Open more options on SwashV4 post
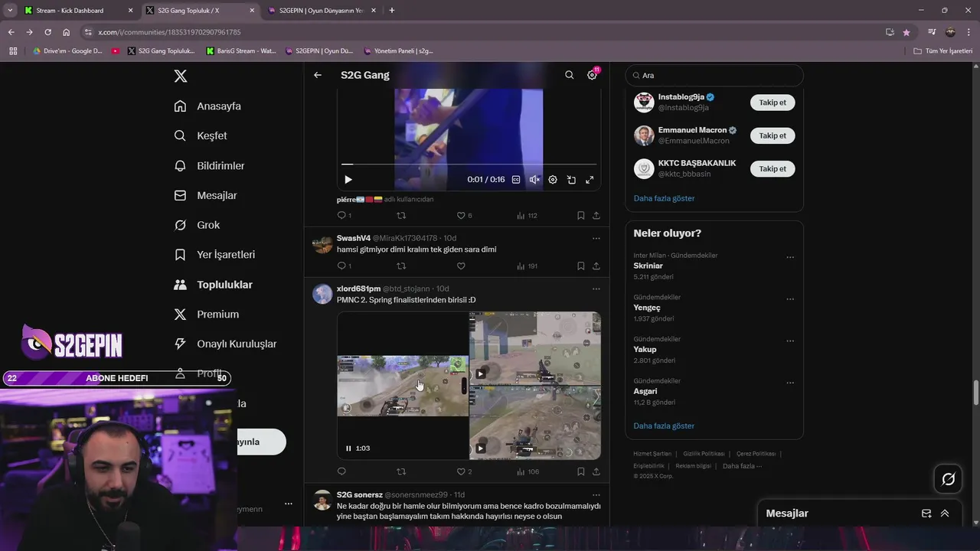The height and width of the screenshot is (551, 980). coord(596,238)
